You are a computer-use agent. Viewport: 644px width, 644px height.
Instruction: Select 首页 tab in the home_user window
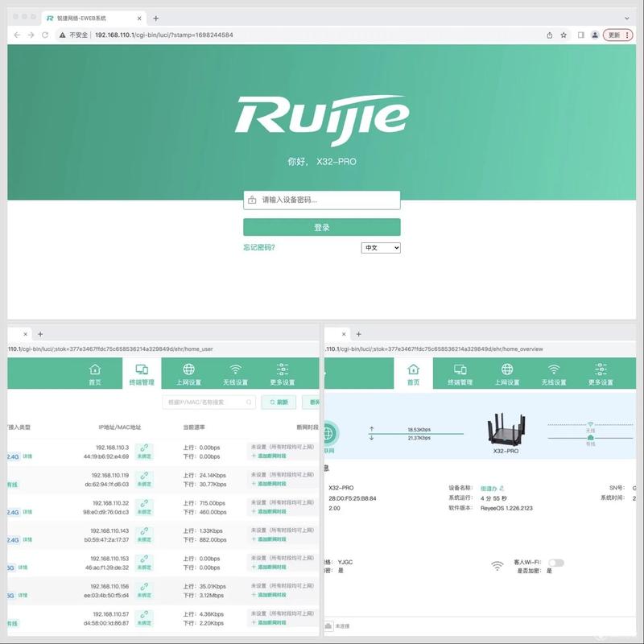(95, 374)
